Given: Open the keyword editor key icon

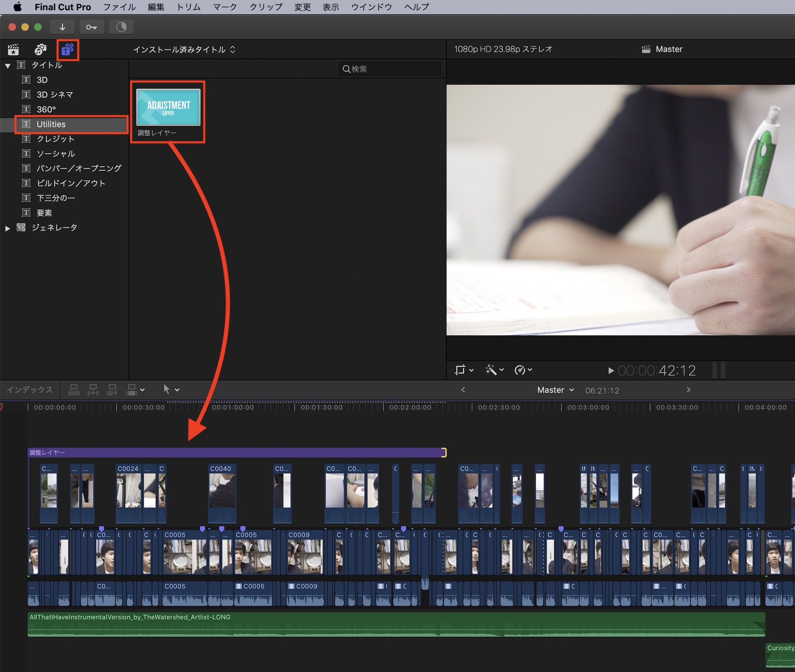Looking at the screenshot, I should [91, 27].
